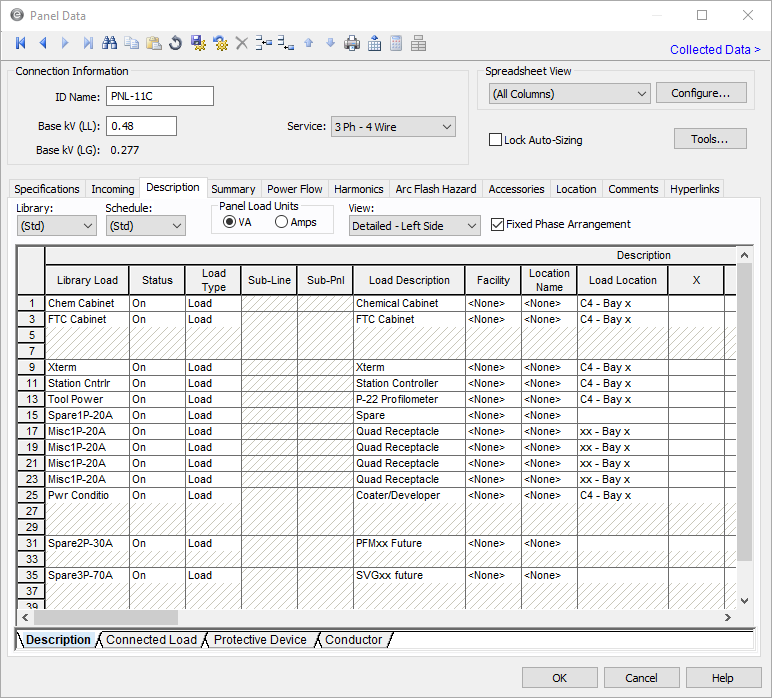Enable Lock Auto-Sizing checkbox
The image size is (772, 698).
[x=495, y=140]
